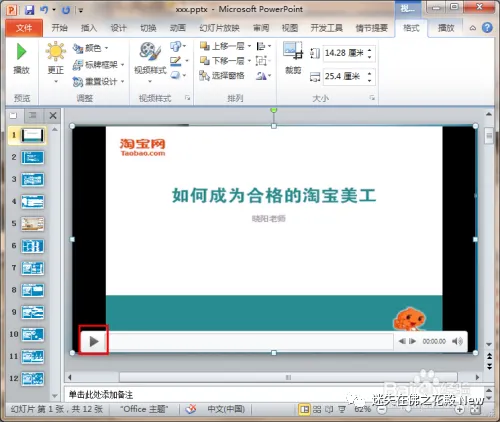500x422 pixels.
Task: Select slide 5 thumbnail
Action: point(32,224)
